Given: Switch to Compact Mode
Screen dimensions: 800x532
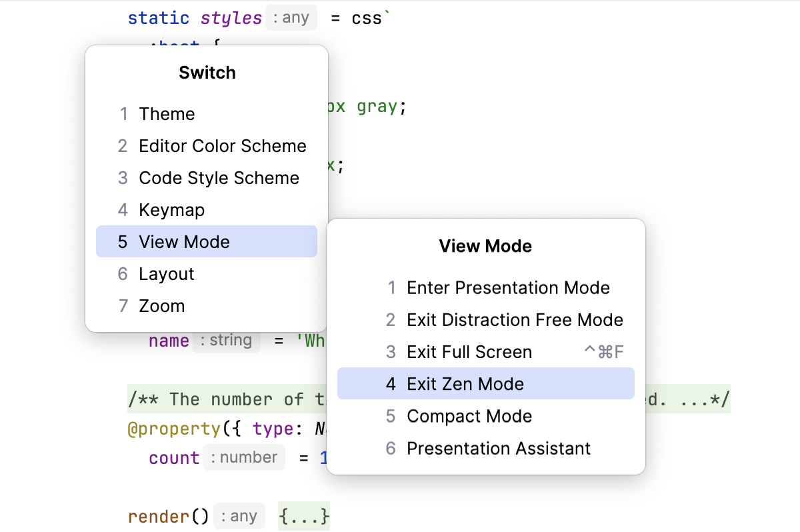Looking at the screenshot, I should point(469,416).
